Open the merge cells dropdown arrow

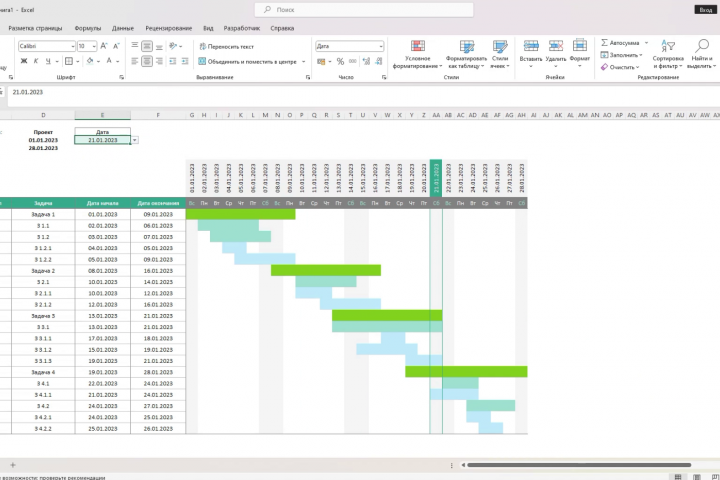[304, 62]
